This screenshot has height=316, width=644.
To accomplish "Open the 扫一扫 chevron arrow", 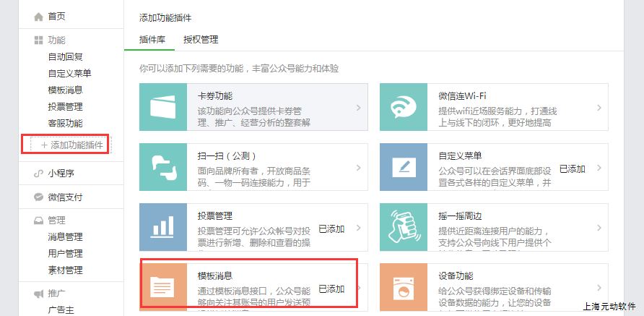I will [x=359, y=168].
